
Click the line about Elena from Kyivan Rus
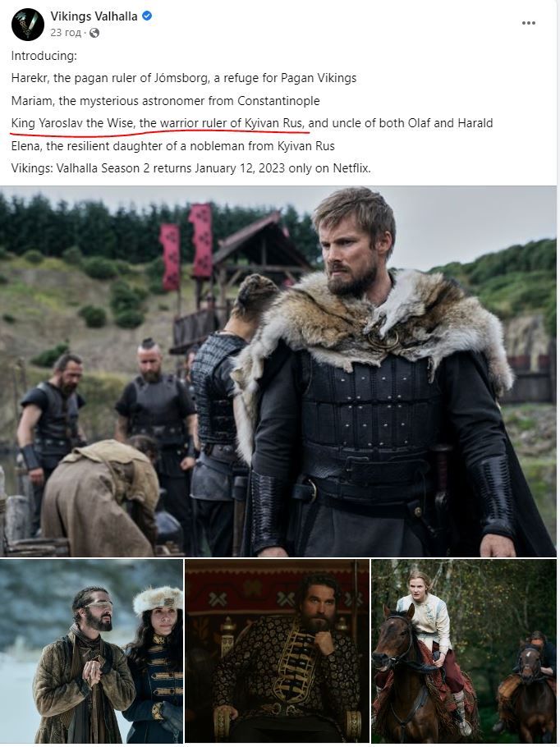tap(173, 146)
